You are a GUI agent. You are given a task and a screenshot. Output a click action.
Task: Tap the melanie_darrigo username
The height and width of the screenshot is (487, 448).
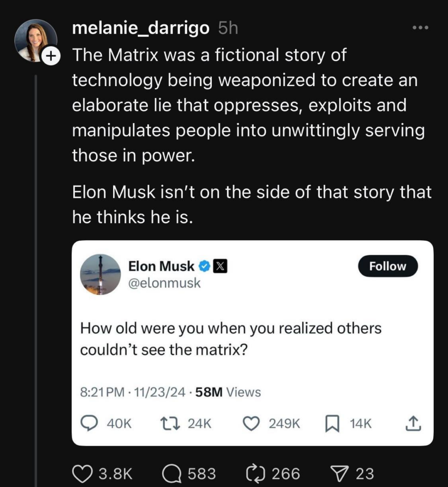point(141,28)
